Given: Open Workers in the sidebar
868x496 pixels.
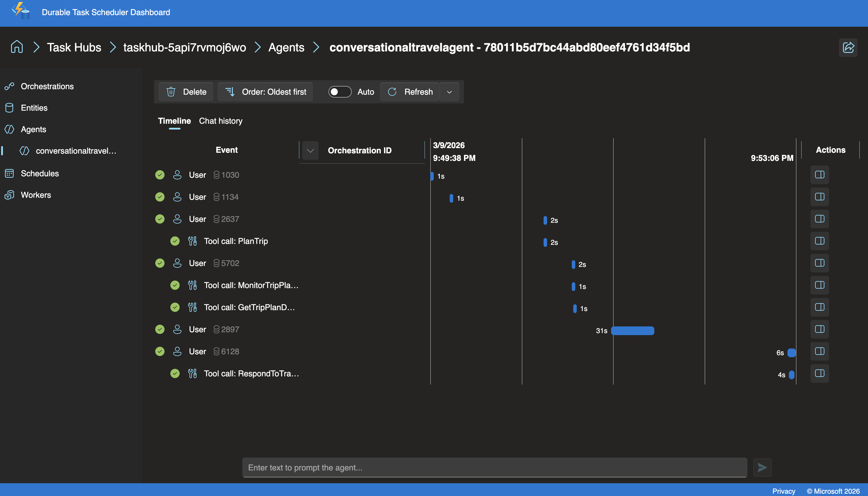Looking at the screenshot, I should click(x=36, y=195).
